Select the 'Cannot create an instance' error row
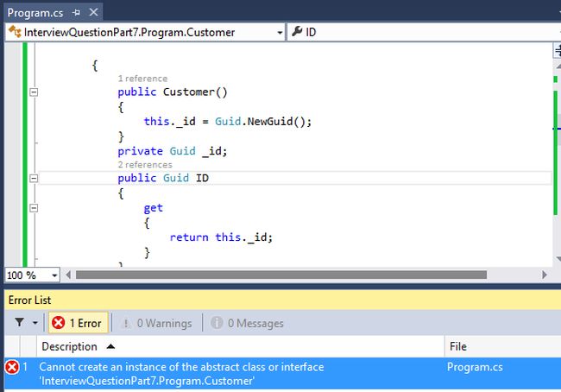This screenshot has height=392, width=561. pyautogui.click(x=282, y=373)
